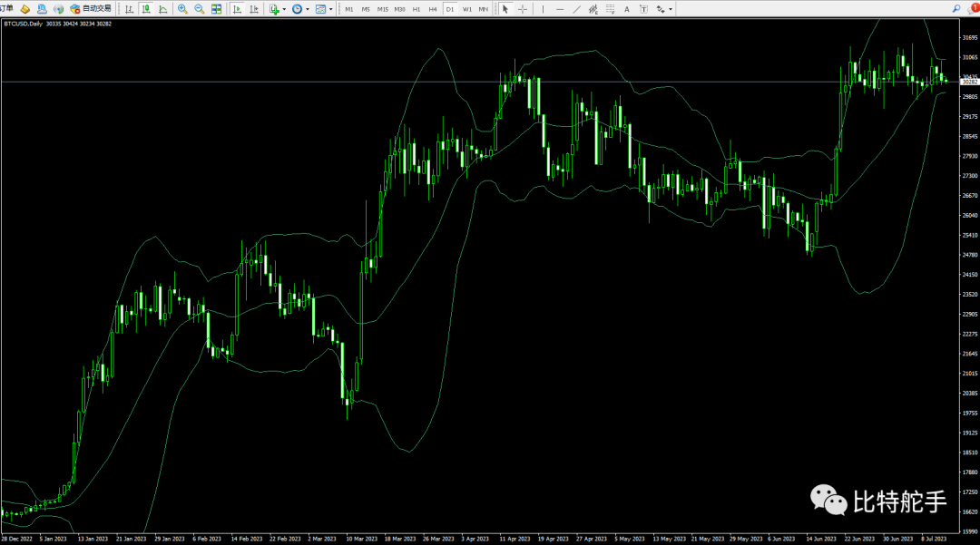
Task: Zoom out on the chart
Action: click(x=200, y=9)
